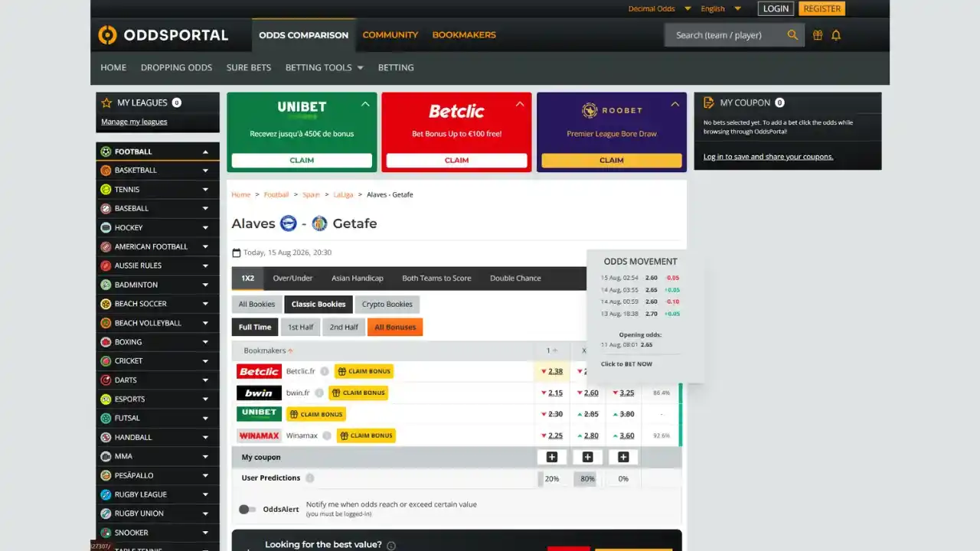Click the Cricket sport icon

[106, 360]
